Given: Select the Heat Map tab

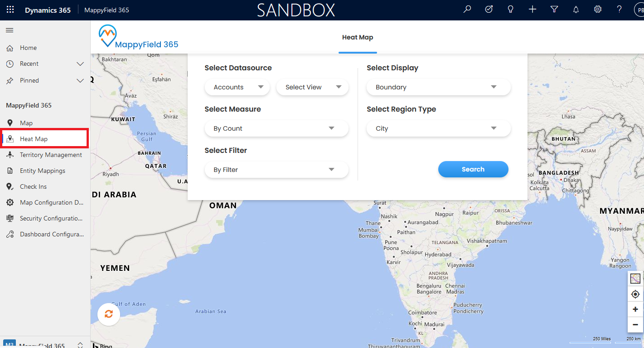Looking at the screenshot, I should tap(358, 38).
